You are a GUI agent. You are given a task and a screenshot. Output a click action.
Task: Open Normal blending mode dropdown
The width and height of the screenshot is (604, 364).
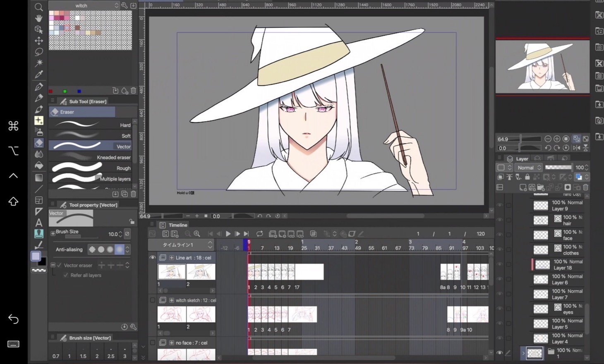click(529, 168)
